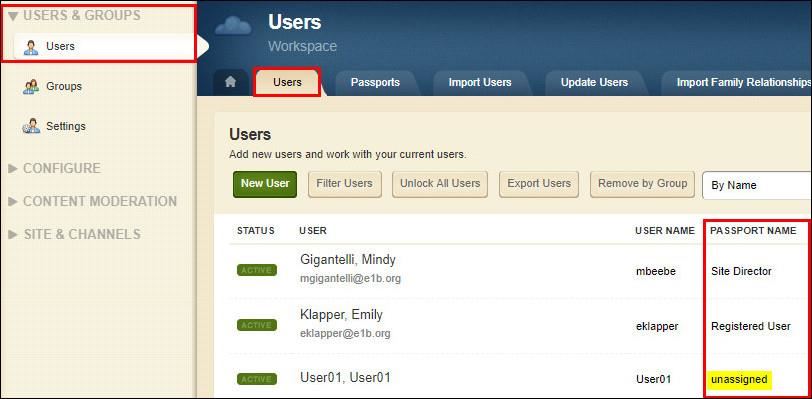This screenshot has width=812, height=399.
Task: Open Settings under Users & Groups
Action: [x=66, y=126]
